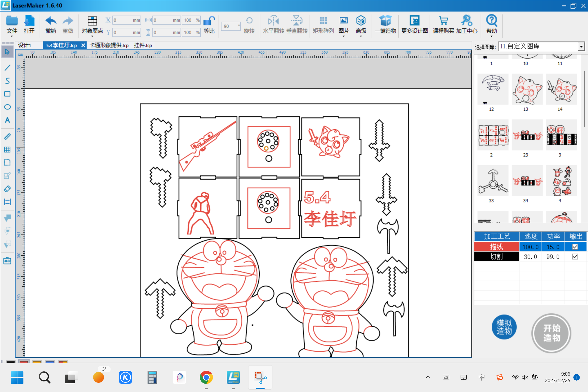Open 加工中心 processing center
Image resolution: width=588 pixels, height=392 pixels.
(467, 24)
